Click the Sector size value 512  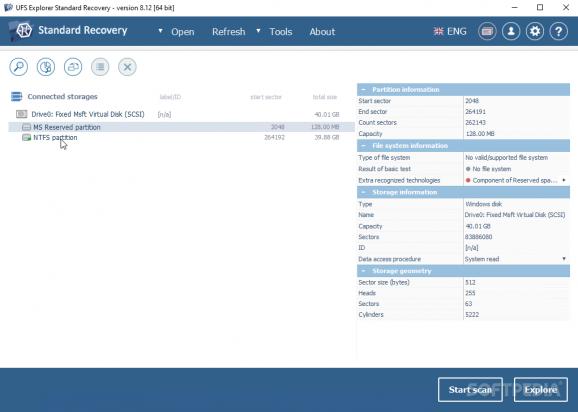(470, 282)
